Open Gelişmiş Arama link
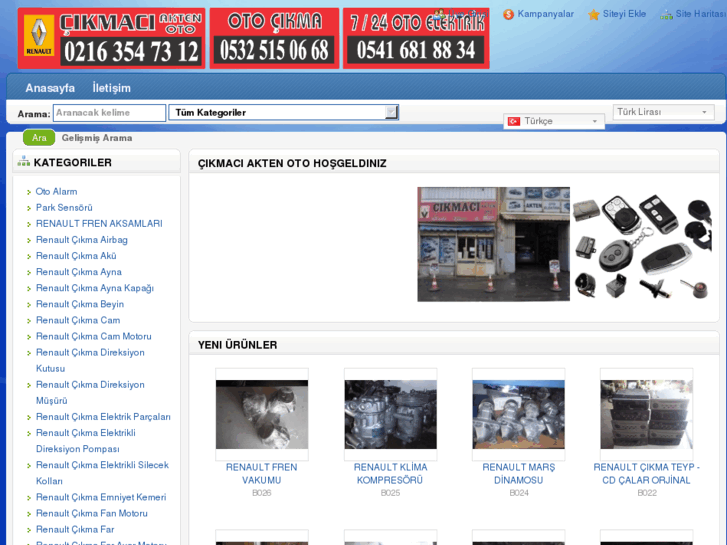The image size is (727, 545). 97,138
